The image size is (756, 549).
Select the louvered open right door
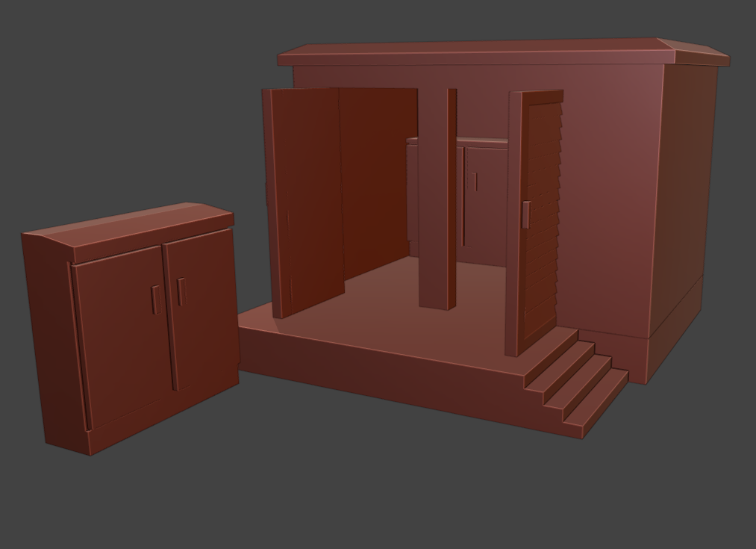[x=534, y=222]
